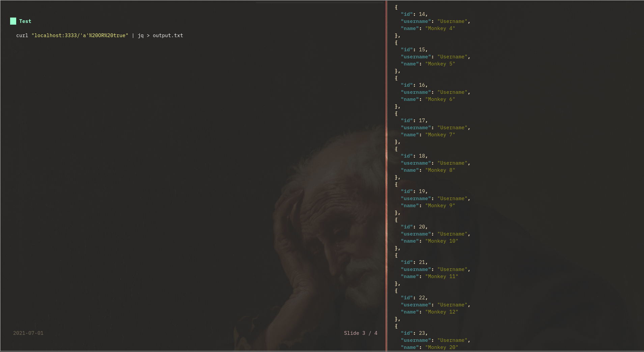Click the "Test" slide heading
The image size is (644, 352).
[x=25, y=21]
